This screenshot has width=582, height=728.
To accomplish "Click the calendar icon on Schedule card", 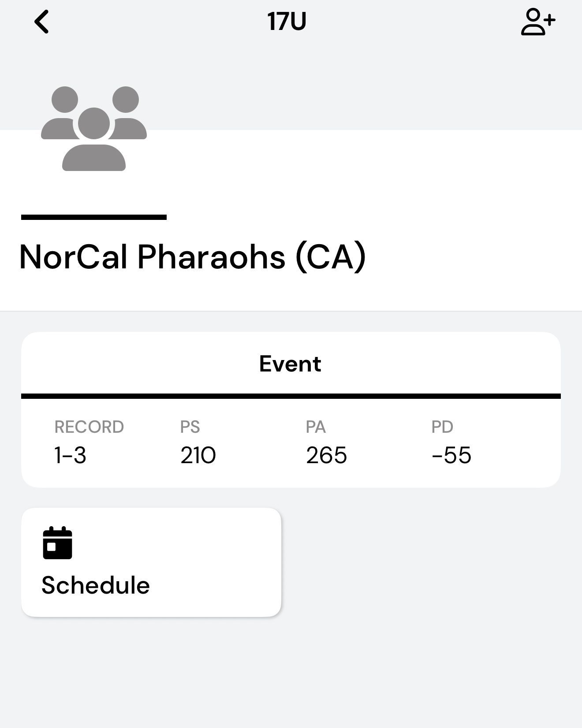I will tap(57, 543).
